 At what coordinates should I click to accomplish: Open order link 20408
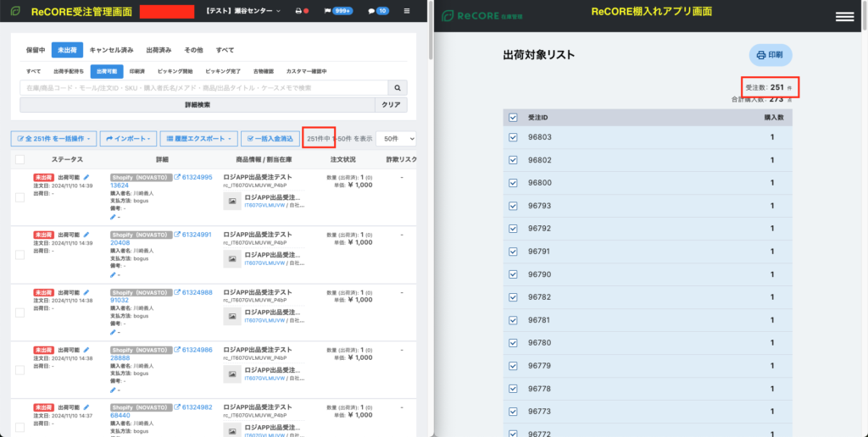(120, 243)
